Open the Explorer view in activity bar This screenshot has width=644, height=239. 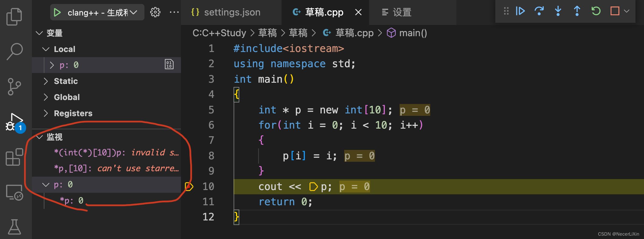tap(14, 16)
